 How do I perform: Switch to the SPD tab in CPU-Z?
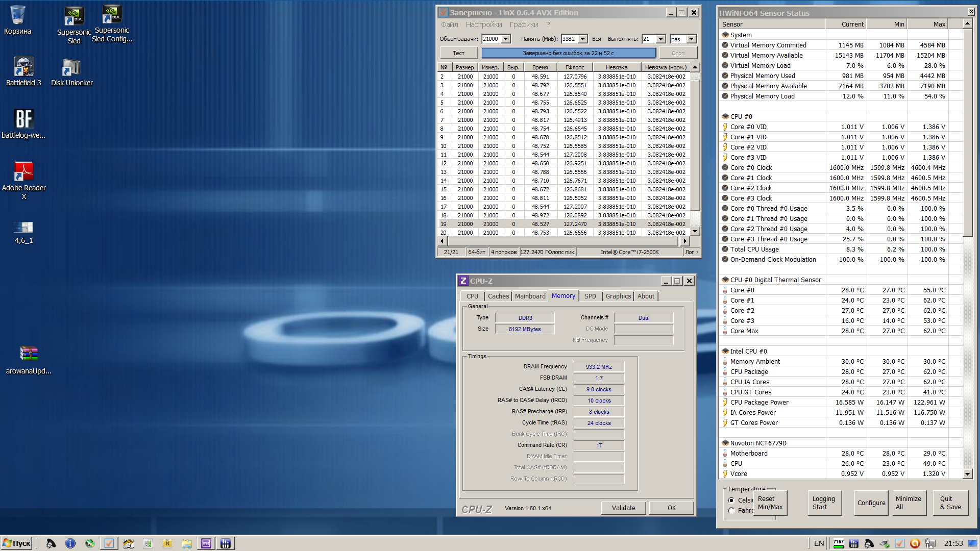pos(590,296)
